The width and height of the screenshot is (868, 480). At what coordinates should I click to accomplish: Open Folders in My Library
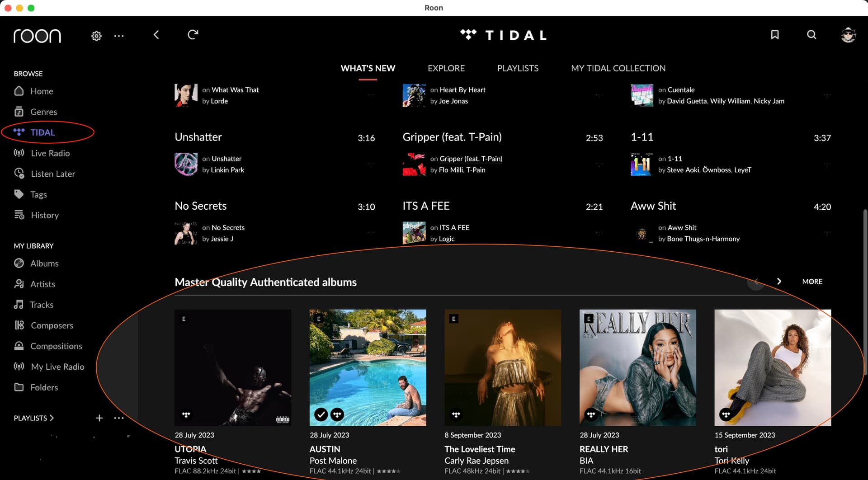[x=44, y=387]
